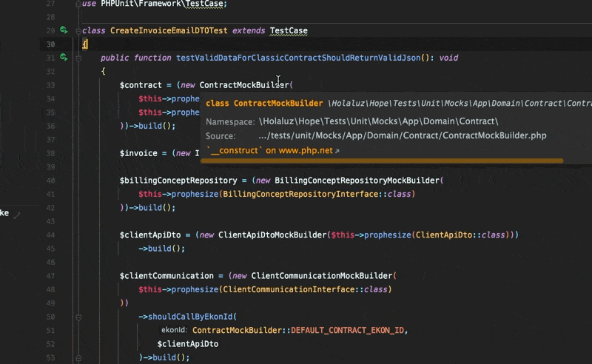Run testValidDataForClassicContract method from gutter icon
The height and width of the screenshot is (364, 592).
point(64,58)
